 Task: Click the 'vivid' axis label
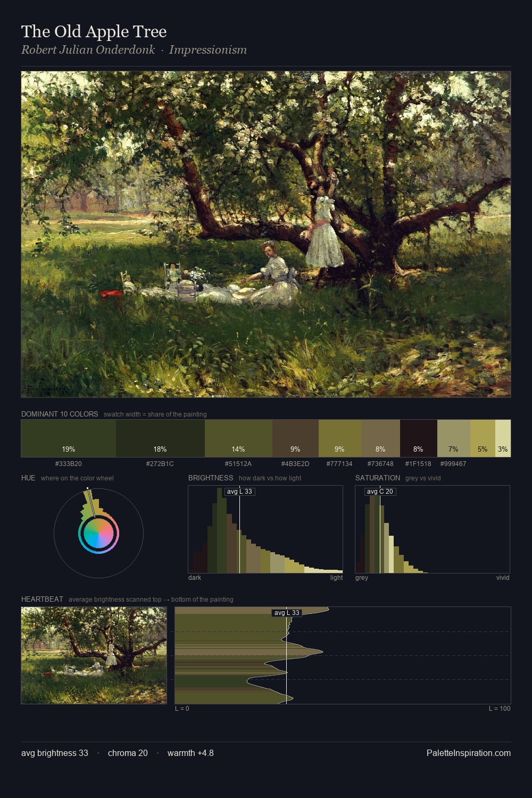coord(503,578)
